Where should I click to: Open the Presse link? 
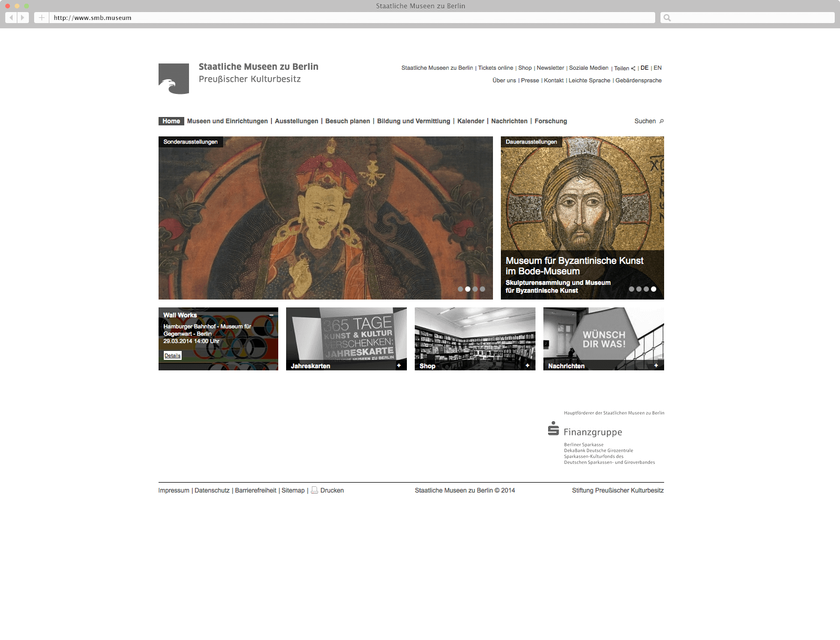(530, 81)
